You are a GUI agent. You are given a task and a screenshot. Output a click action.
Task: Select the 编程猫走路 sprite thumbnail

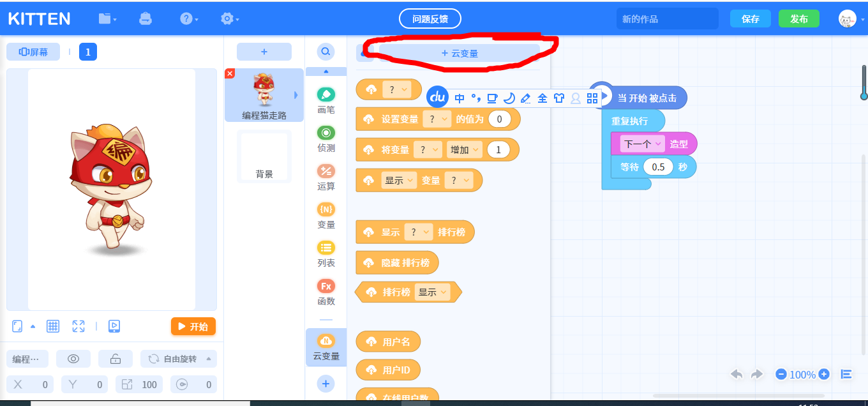[x=264, y=95]
